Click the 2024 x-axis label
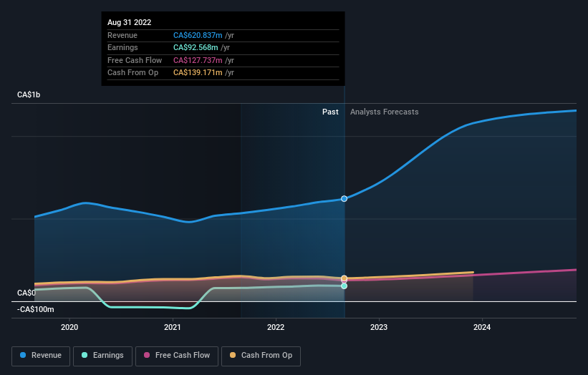 click(482, 327)
